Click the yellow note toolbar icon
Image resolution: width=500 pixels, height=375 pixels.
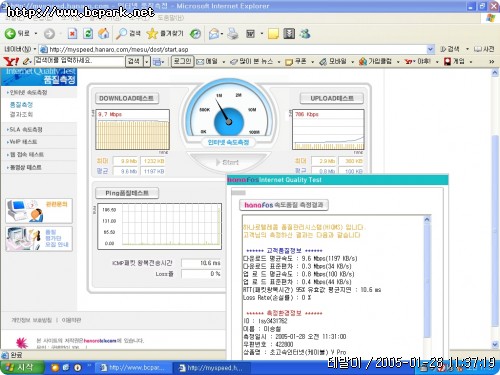[273, 33]
